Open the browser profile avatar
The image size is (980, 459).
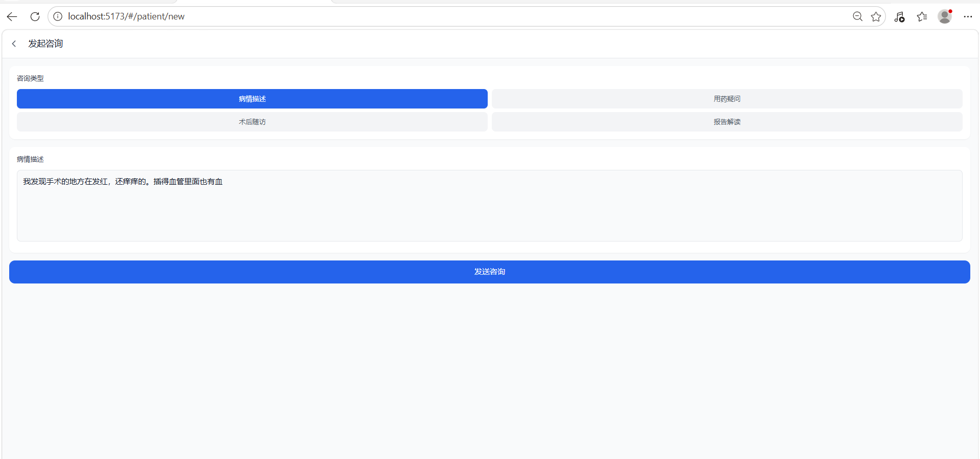pos(944,16)
